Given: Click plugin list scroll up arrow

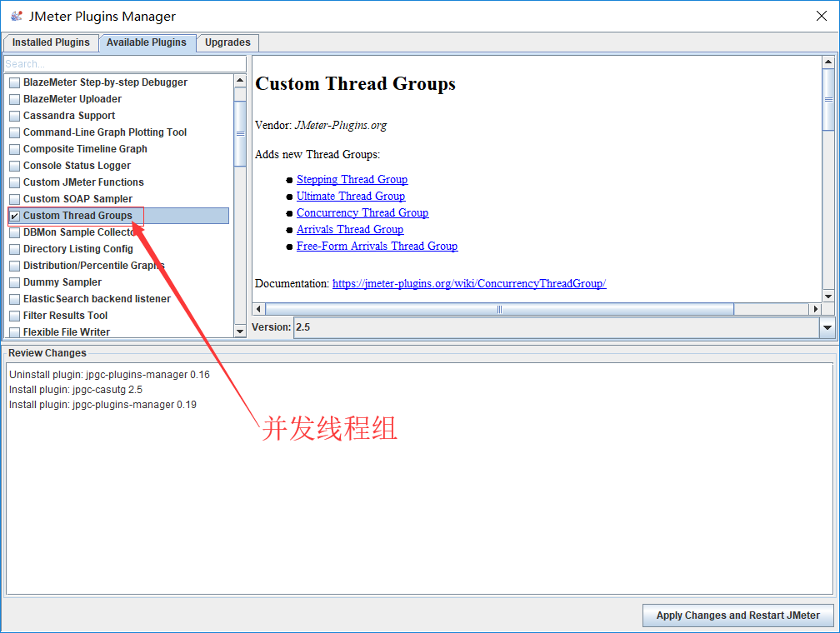Looking at the screenshot, I should (x=240, y=81).
